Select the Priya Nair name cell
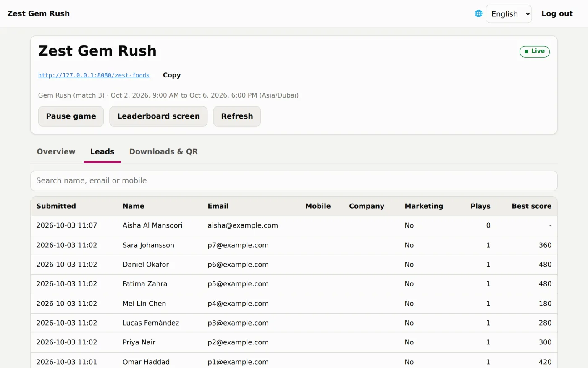Viewport: 588px width, 368px height. [139, 342]
